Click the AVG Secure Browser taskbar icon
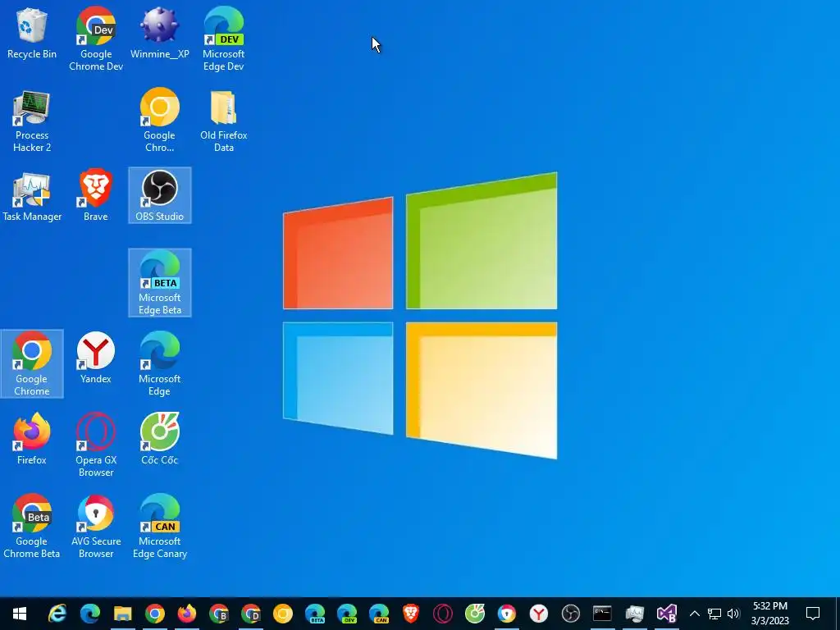840x630 pixels. coord(507,614)
